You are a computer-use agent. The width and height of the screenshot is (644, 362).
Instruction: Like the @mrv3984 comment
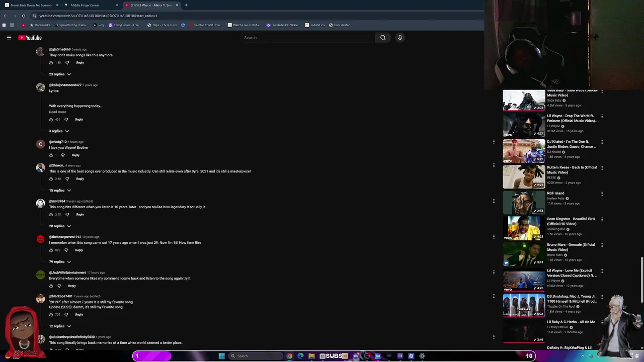pyautogui.click(x=51, y=215)
